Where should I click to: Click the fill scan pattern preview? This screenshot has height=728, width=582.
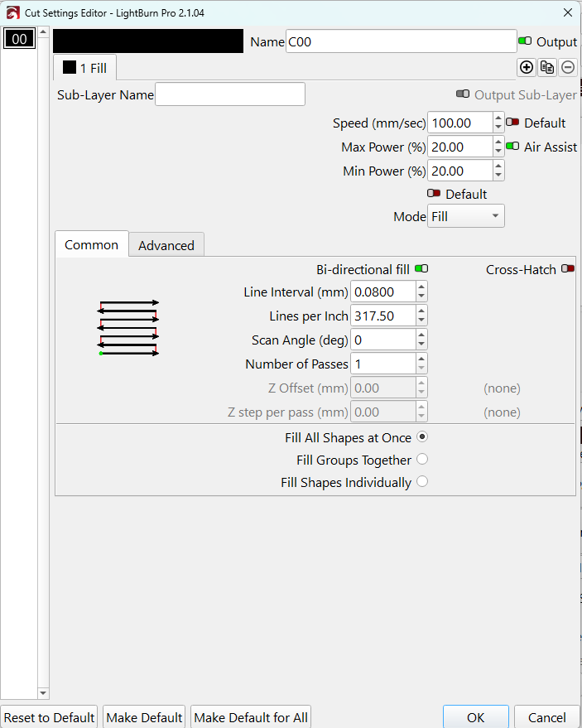point(128,328)
